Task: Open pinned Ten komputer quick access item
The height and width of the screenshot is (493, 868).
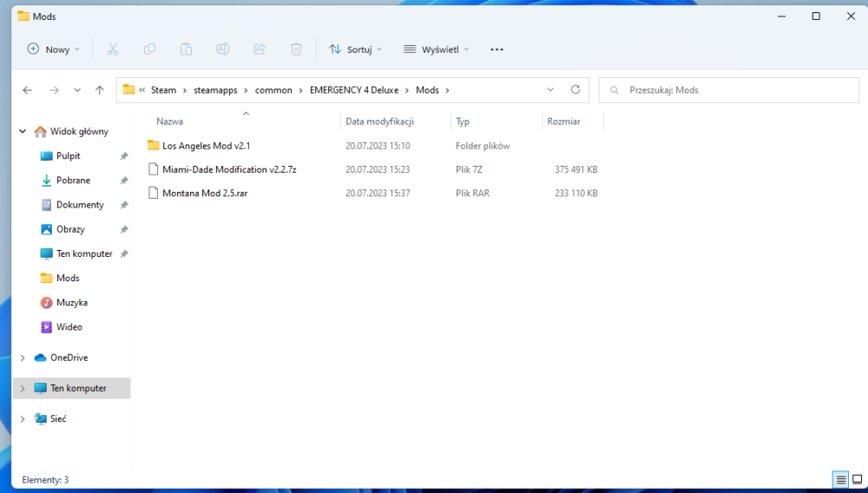Action: 84,253
